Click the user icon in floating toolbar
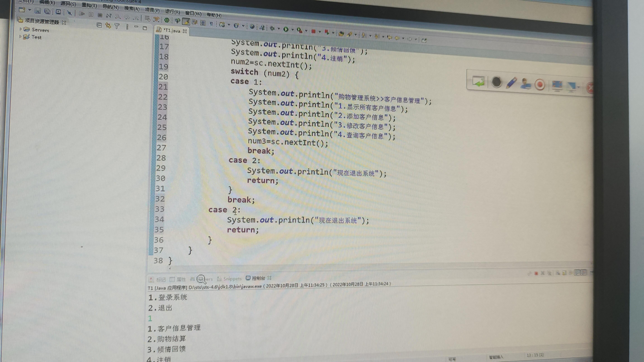This screenshot has height=362, width=644. click(x=525, y=84)
